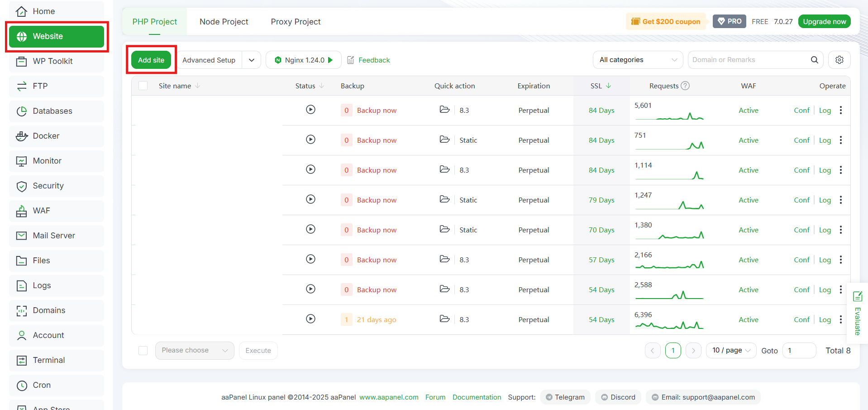Go to the FTP section
This screenshot has height=410, width=868.
56,86
